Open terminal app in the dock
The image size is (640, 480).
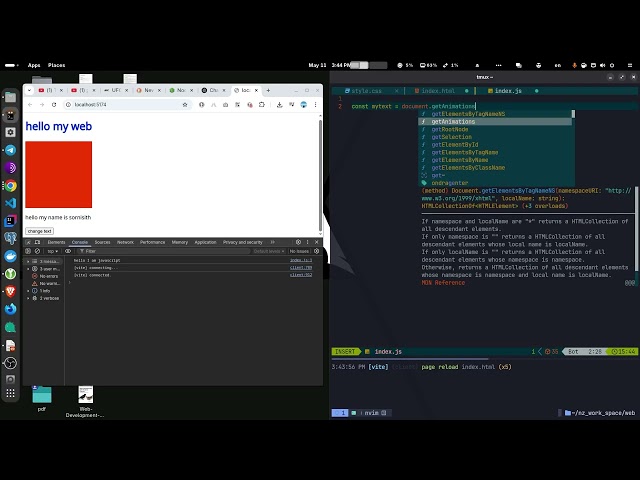11,116
